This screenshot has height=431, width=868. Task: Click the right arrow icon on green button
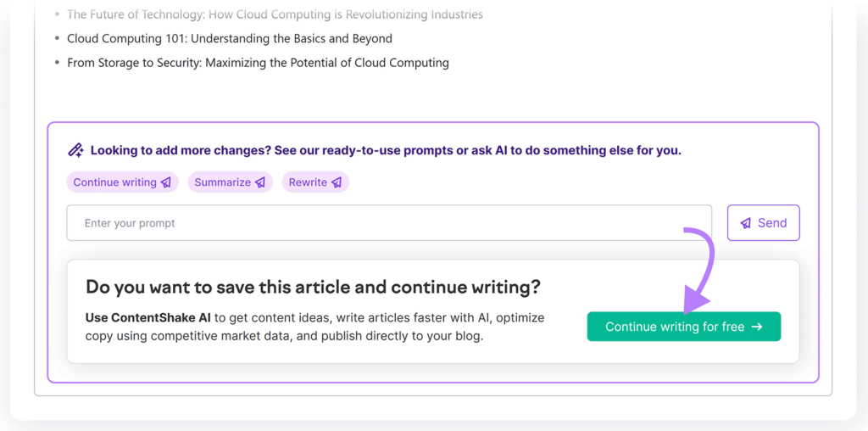[x=757, y=327]
